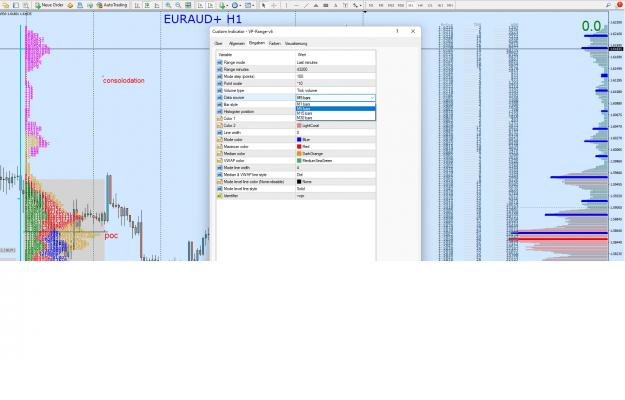
Task: Open the Farben tab
Action: (275, 43)
